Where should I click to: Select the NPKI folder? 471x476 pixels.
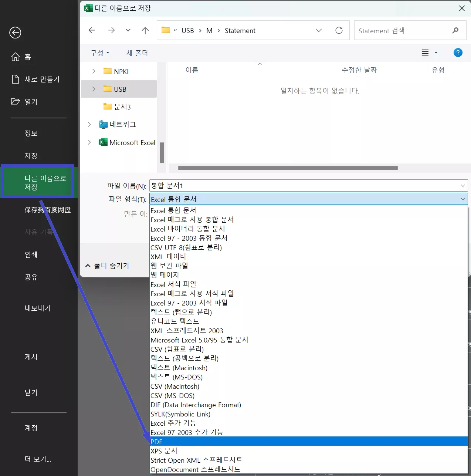pos(116,71)
